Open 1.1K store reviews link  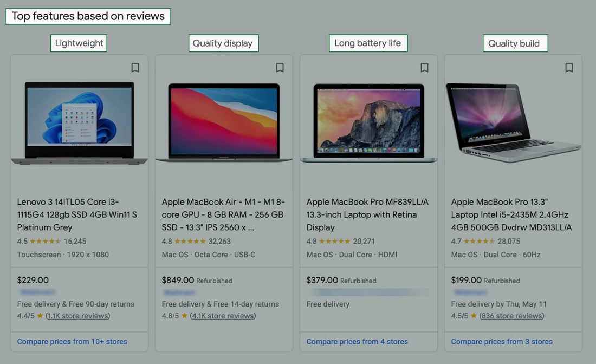click(78, 316)
